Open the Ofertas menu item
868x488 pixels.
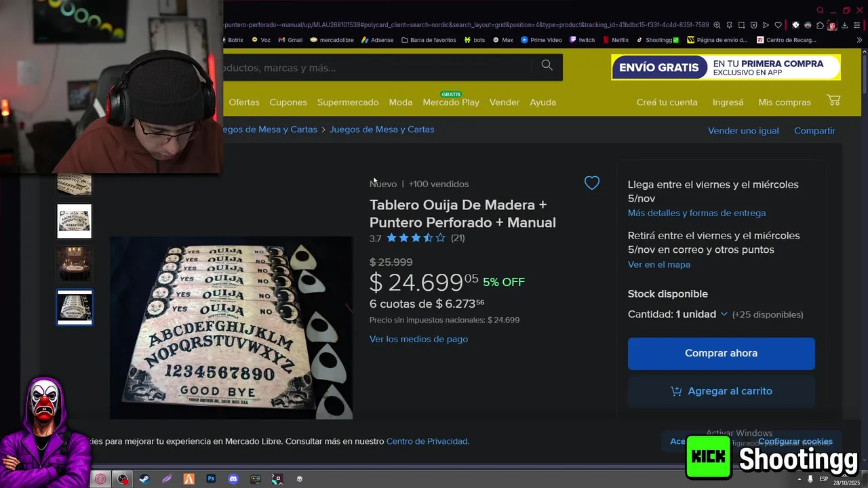[x=244, y=102]
